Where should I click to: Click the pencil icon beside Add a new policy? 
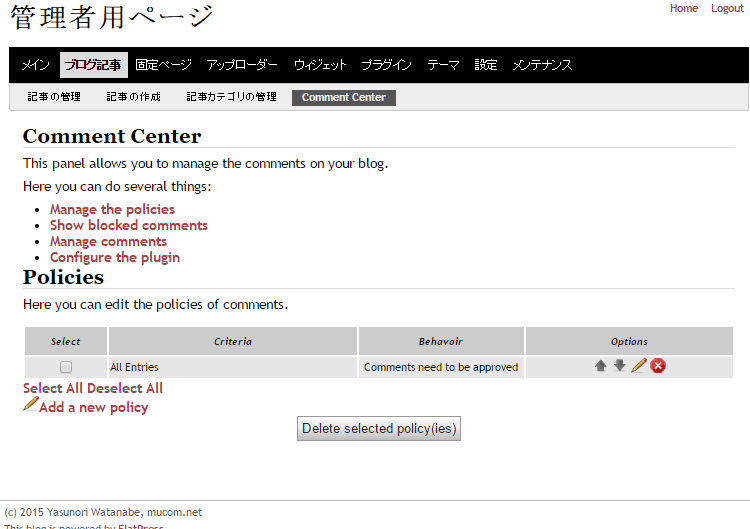[x=30, y=405]
